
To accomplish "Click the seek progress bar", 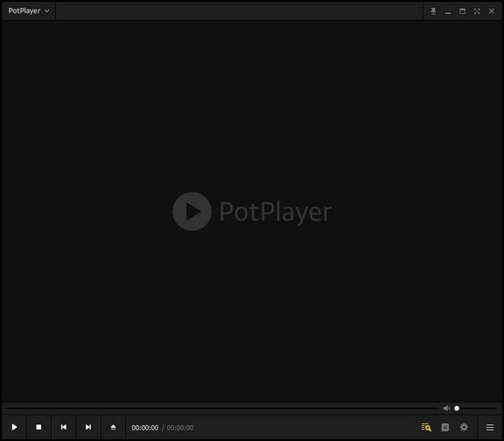I will [x=221, y=409].
